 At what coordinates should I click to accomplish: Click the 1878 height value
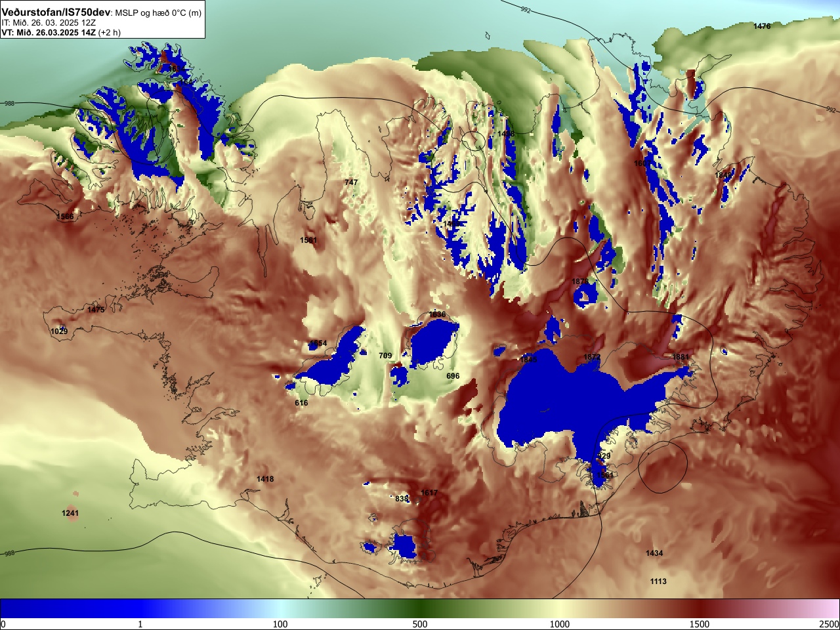coord(580,282)
